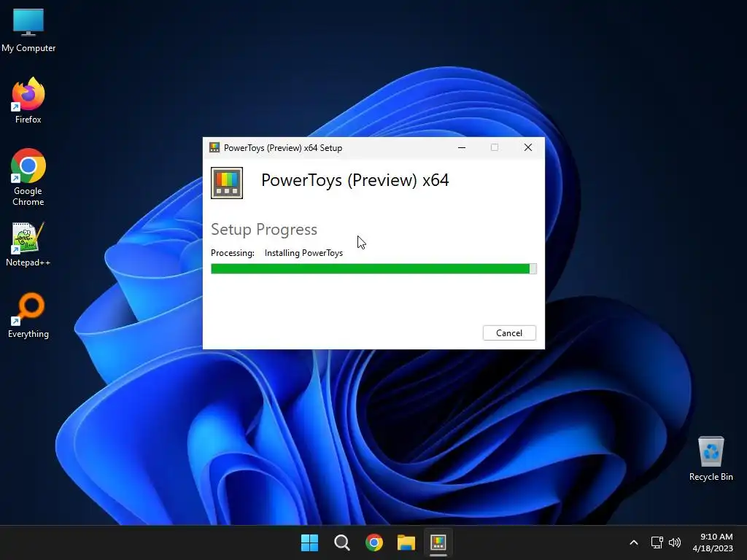Open volume control tray icon
The width and height of the screenshot is (747, 560).
point(675,542)
